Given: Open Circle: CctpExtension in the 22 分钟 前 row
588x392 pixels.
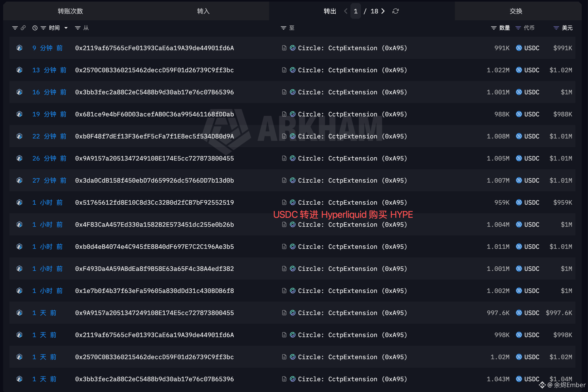Looking at the screenshot, I should click(353, 136).
